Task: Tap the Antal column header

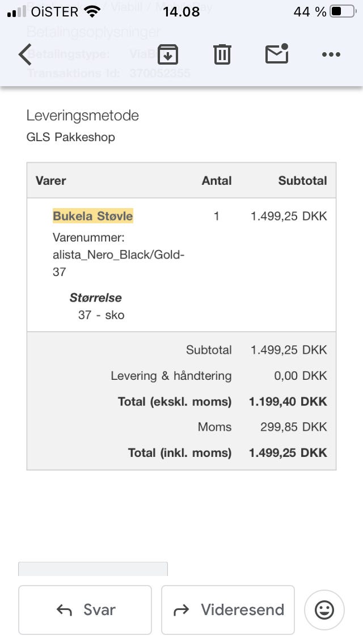Action: (x=217, y=181)
